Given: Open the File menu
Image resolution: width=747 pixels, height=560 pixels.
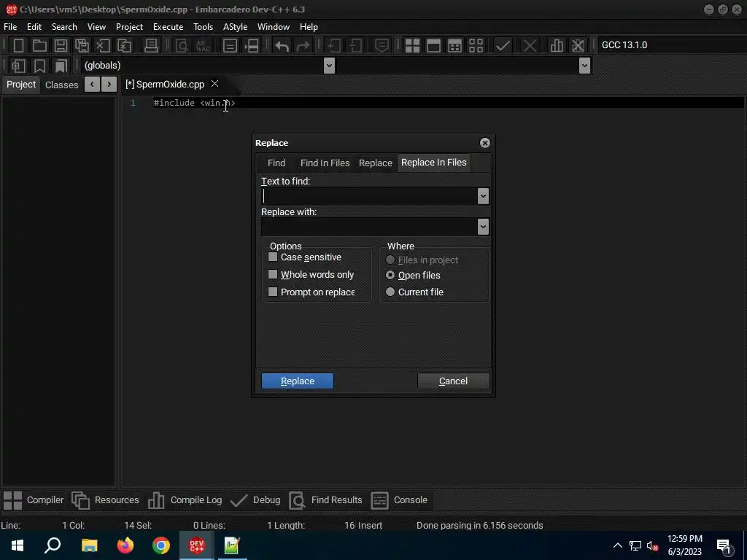Looking at the screenshot, I should (10, 27).
